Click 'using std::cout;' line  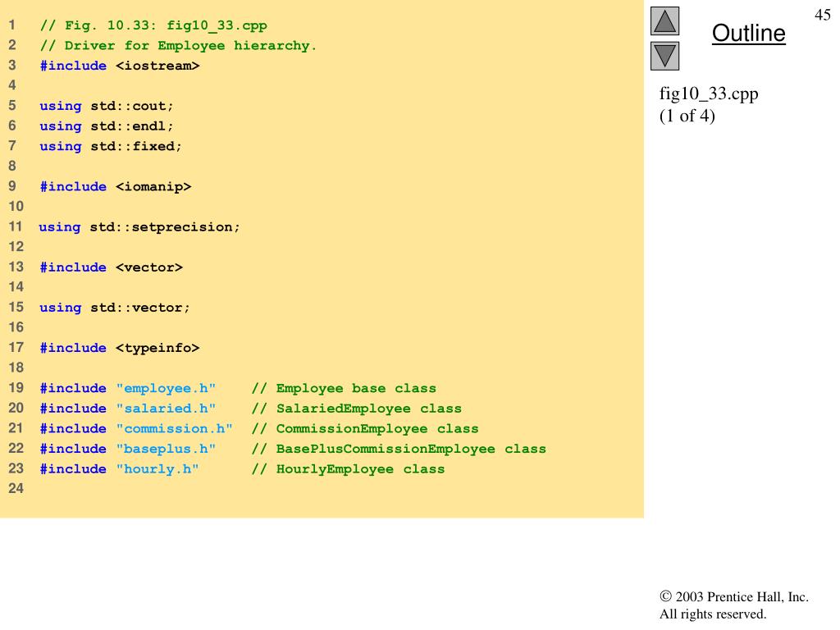(107, 106)
